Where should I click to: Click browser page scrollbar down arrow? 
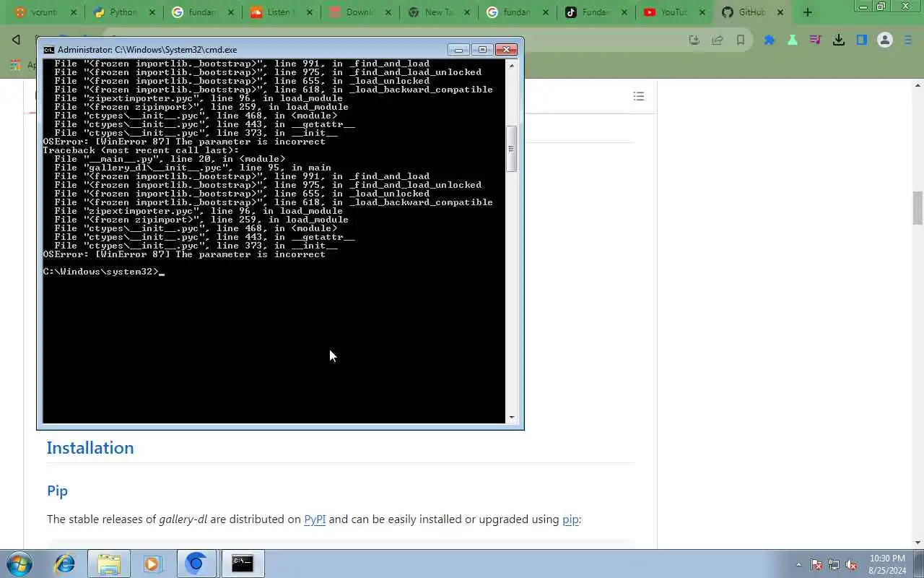(918, 542)
